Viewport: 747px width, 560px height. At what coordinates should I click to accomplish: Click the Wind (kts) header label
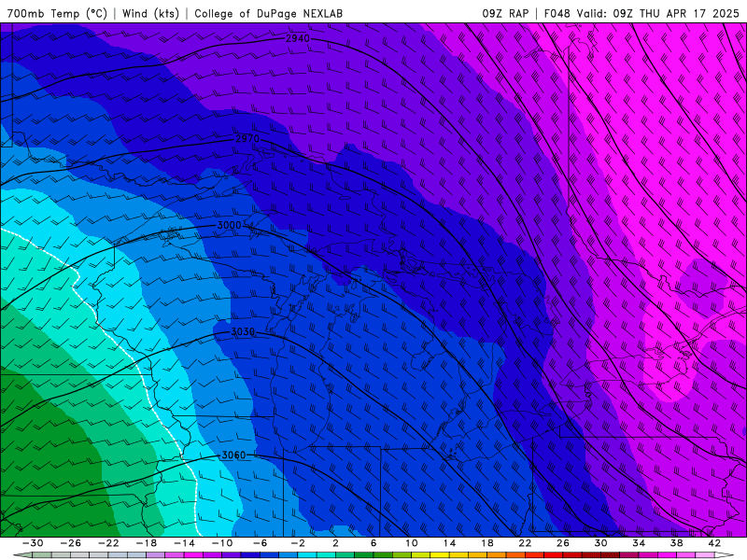tap(150, 13)
